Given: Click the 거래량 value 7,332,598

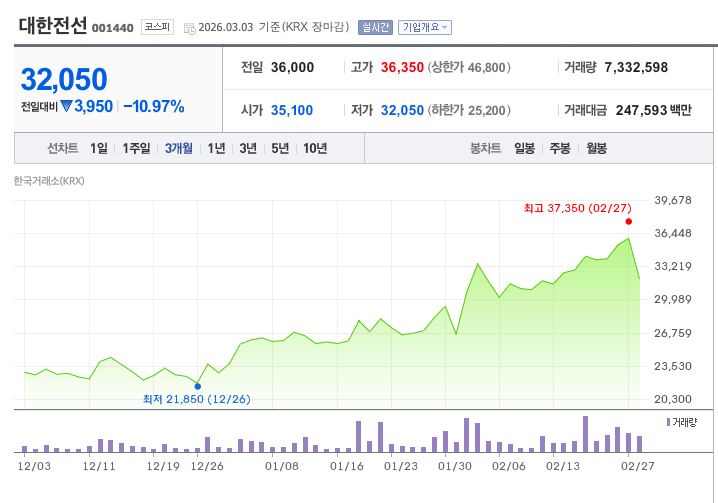Looking at the screenshot, I should [636, 68].
